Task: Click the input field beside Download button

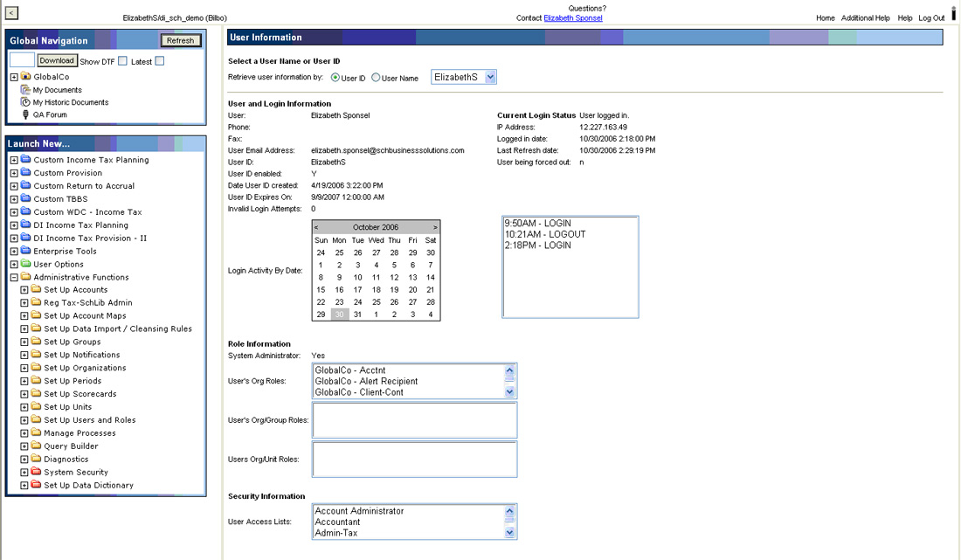Action: pos(22,60)
